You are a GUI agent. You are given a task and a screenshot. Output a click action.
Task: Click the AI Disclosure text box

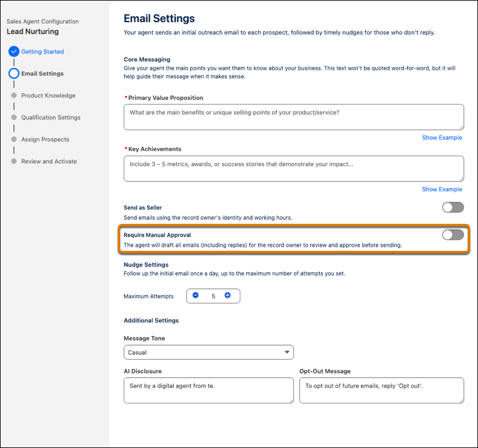click(x=209, y=391)
